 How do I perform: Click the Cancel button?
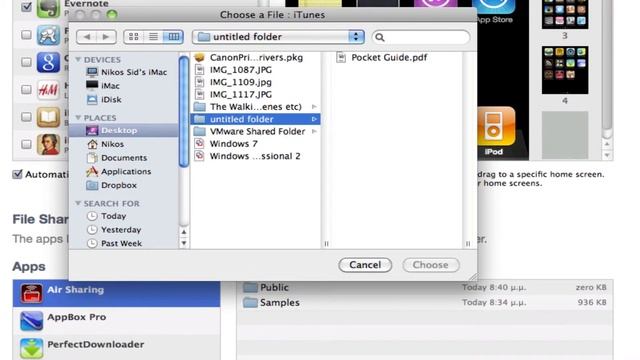click(365, 265)
